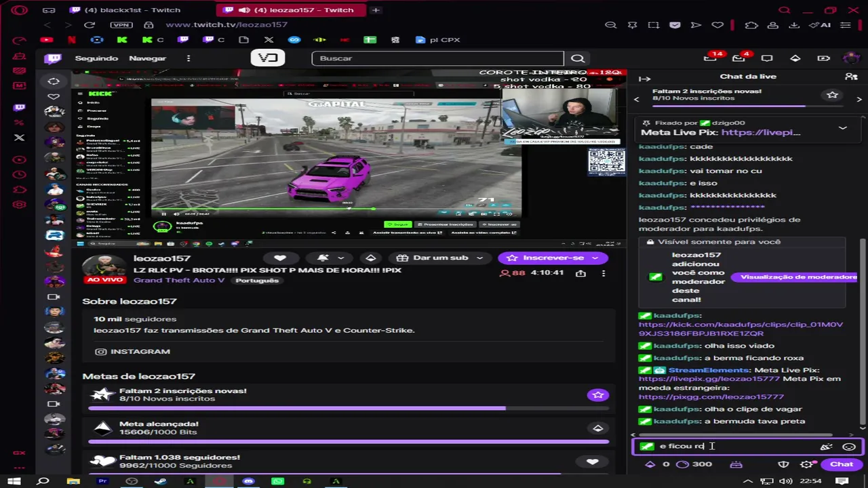Click the Get Bits diamond icon in top bar
This screenshot has width=868, height=488.
(795, 58)
